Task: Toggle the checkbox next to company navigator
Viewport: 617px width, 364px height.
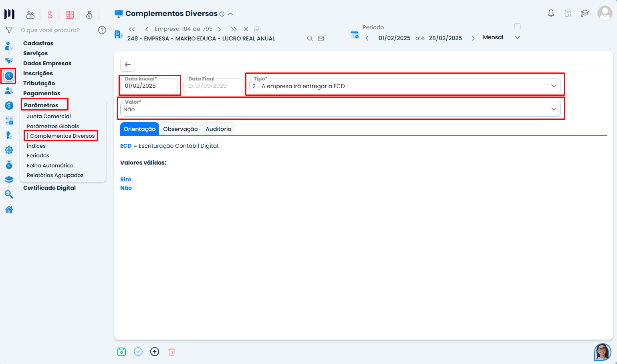Action: point(257,29)
